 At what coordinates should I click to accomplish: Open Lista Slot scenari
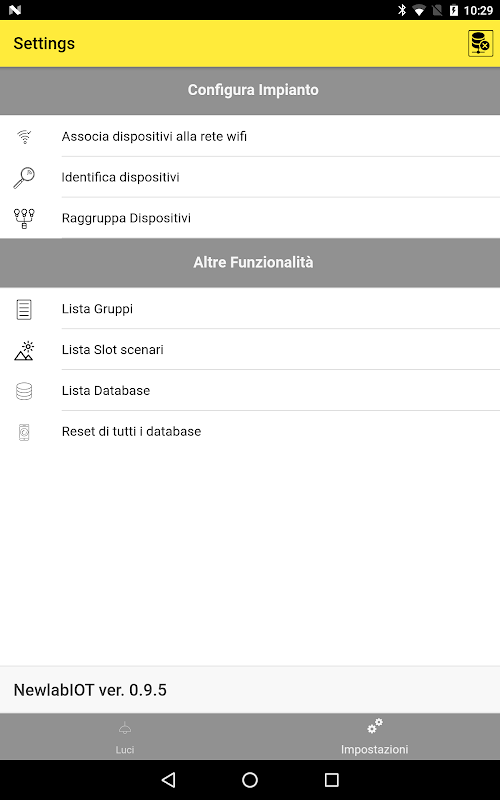[x=250, y=349]
